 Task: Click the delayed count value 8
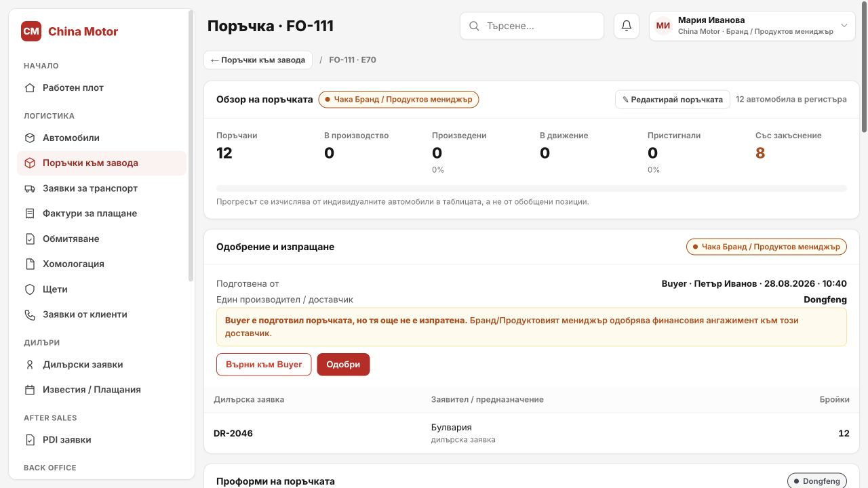tap(760, 153)
